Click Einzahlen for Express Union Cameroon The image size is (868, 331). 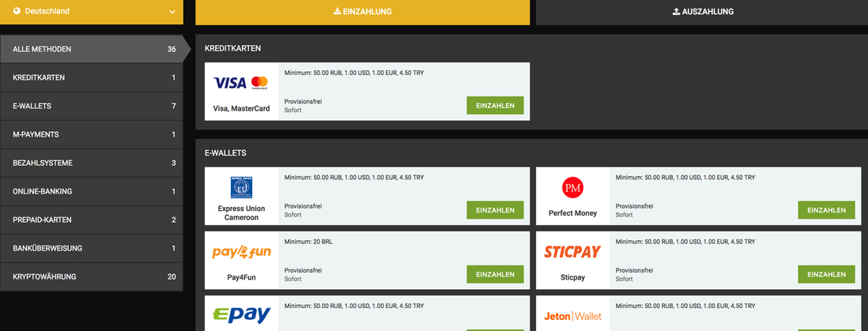pyautogui.click(x=495, y=210)
